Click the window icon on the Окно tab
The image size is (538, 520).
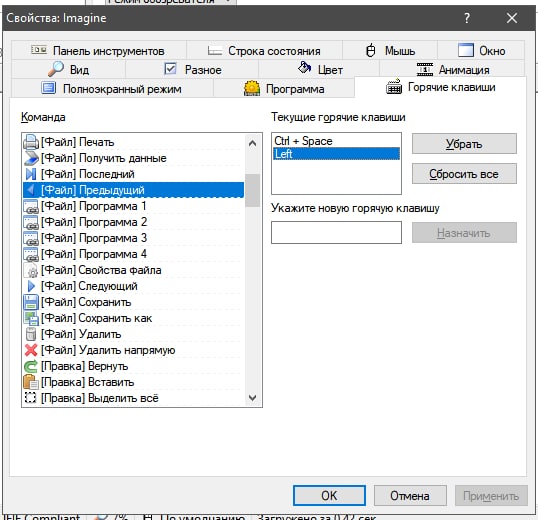466,50
